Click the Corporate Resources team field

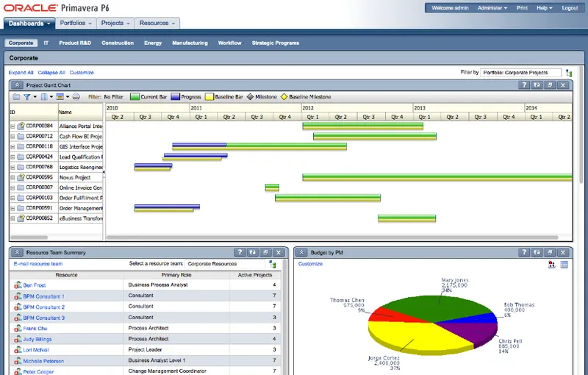(x=226, y=264)
